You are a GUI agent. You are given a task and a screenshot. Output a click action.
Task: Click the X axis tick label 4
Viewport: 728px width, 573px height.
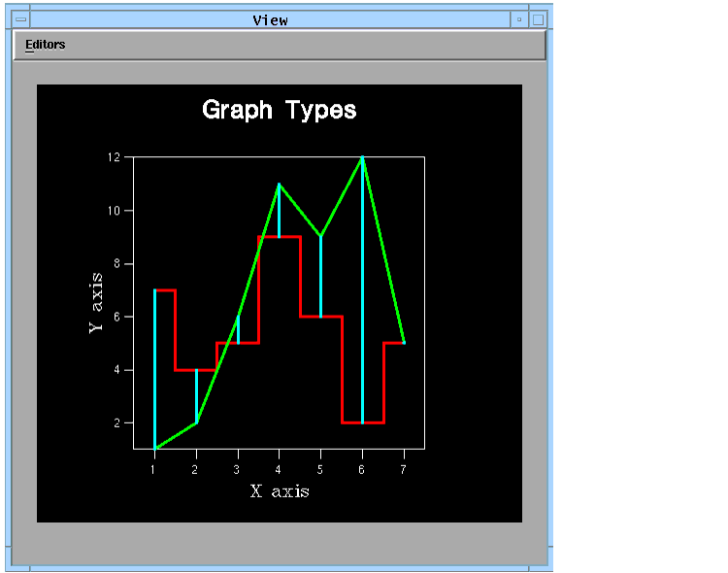tap(280, 470)
